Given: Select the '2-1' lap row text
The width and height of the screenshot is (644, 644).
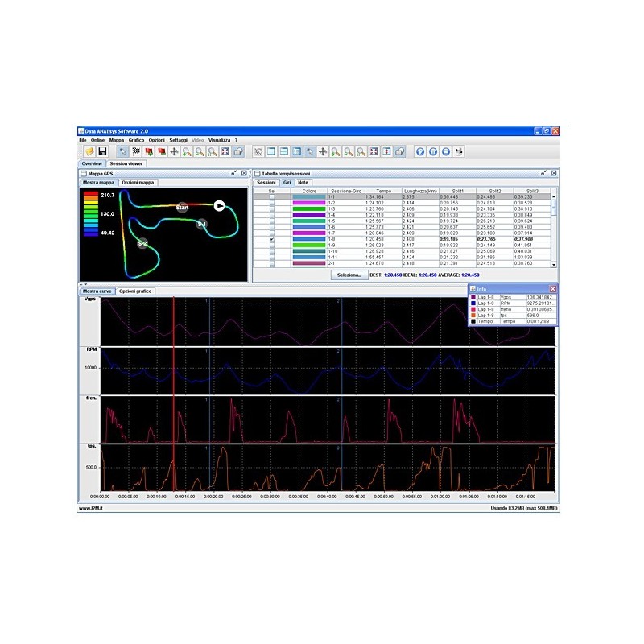Looking at the screenshot, I should point(332,263).
